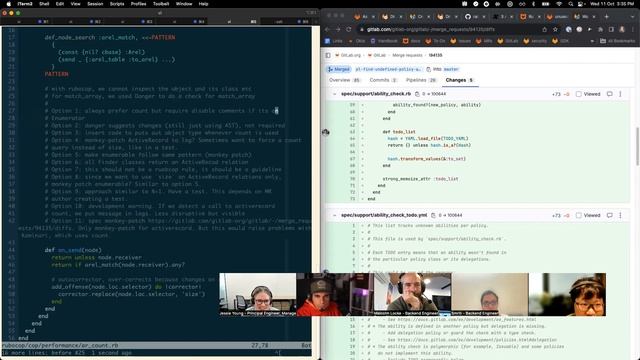Open more options for ability_check_todo.yml

[x=620, y=215]
